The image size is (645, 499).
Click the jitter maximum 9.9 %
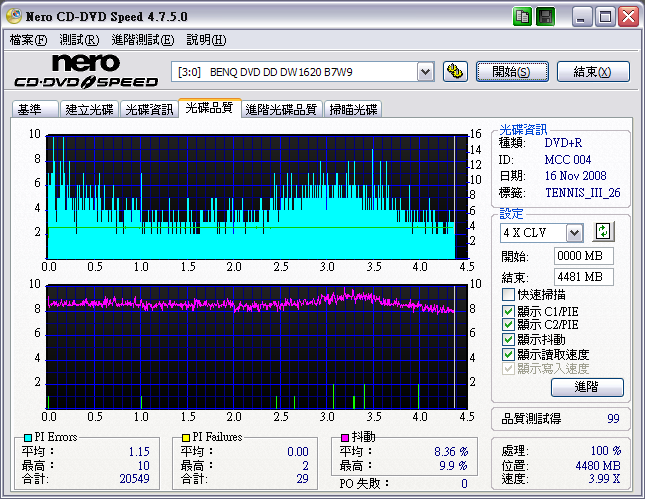pyautogui.click(x=453, y=466)
